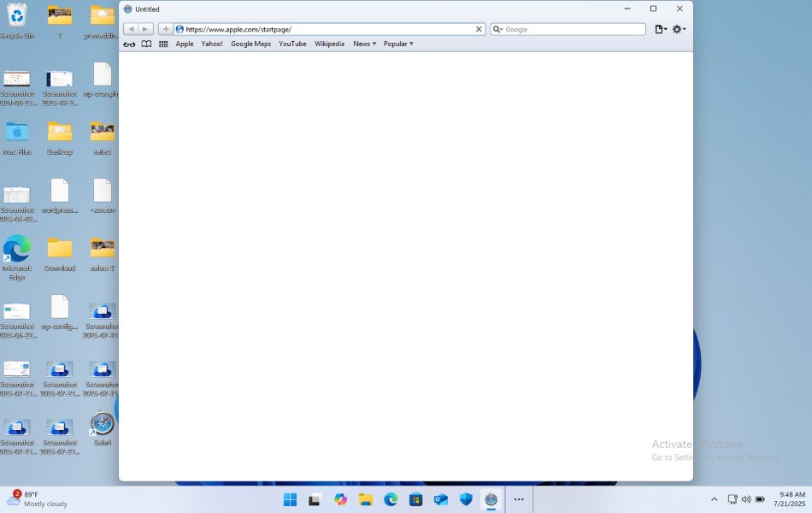
Task: Click the Forward navigation arrow
Action: (x=145, y=29)
